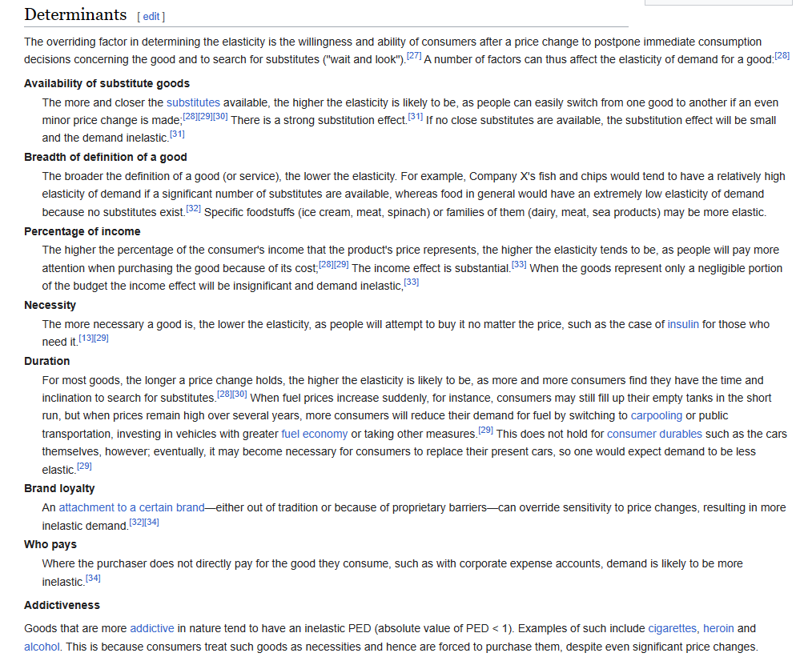Click citation 28 ending the intro paragraph

point(782,56)
